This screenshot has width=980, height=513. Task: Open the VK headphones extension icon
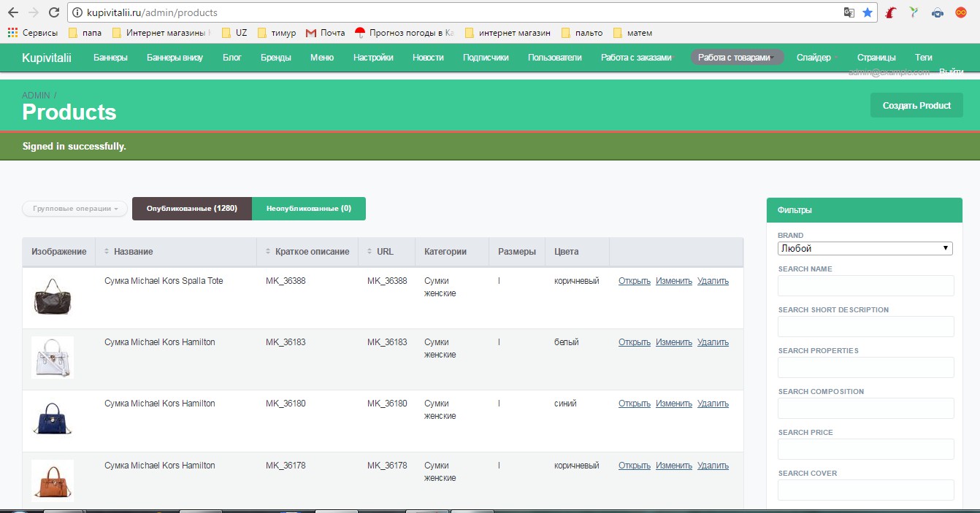coord(937,12)
